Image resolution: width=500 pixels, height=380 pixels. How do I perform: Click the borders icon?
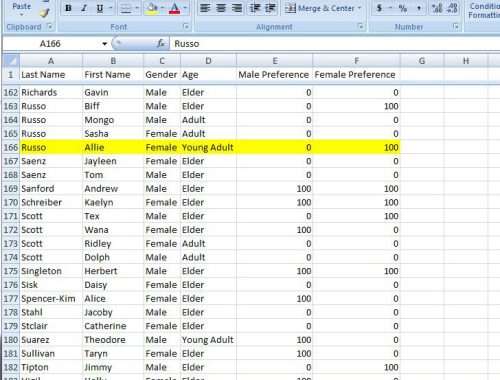tap(126, 8)
